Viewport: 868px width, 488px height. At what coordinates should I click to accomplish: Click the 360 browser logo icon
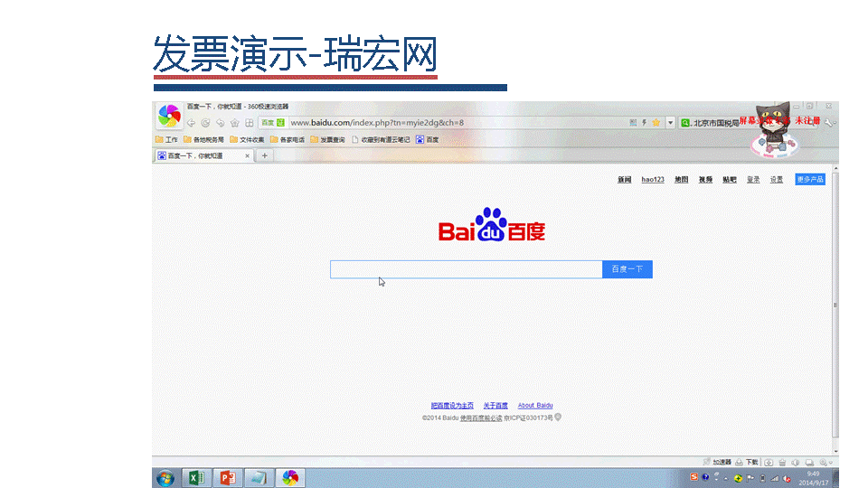click(x=169, y=116)
